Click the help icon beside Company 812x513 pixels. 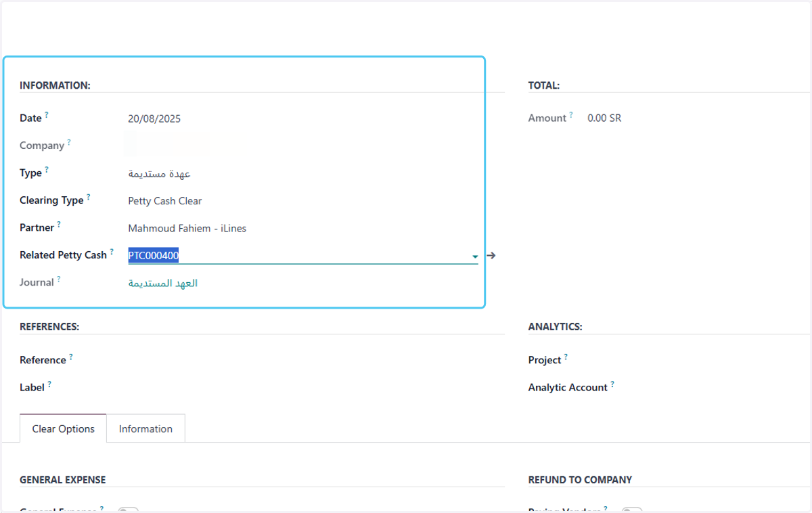point(69,143)
